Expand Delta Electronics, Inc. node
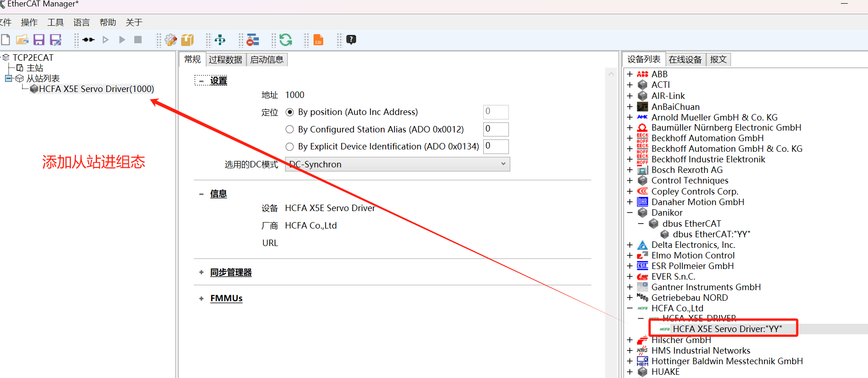 point(630,245)
